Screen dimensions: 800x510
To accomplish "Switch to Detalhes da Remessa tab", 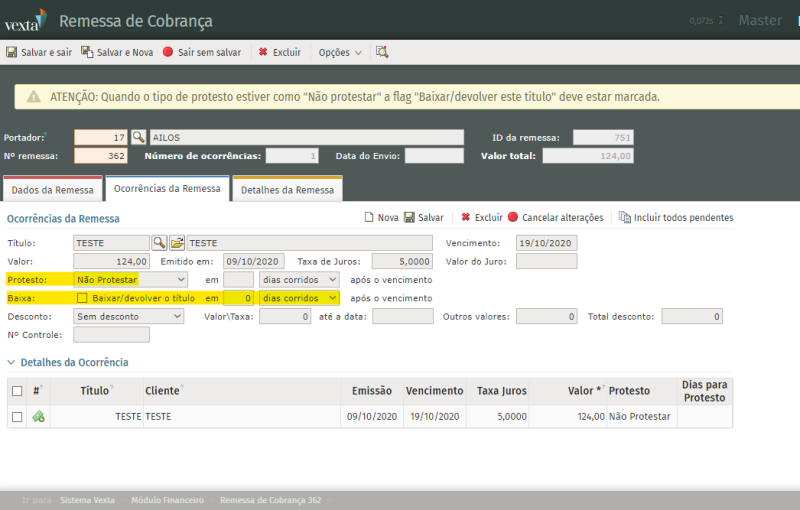I will (287, 190).
